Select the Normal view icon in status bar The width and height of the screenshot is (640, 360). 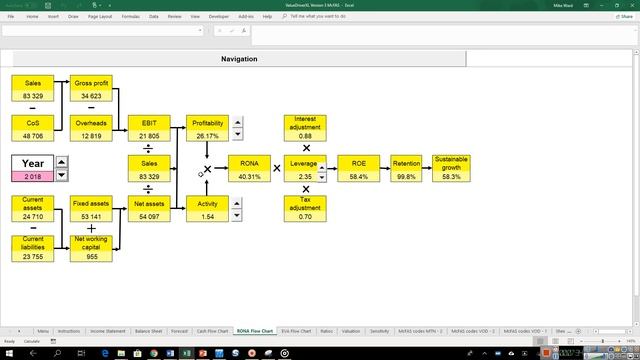click(x=540, y=341)
